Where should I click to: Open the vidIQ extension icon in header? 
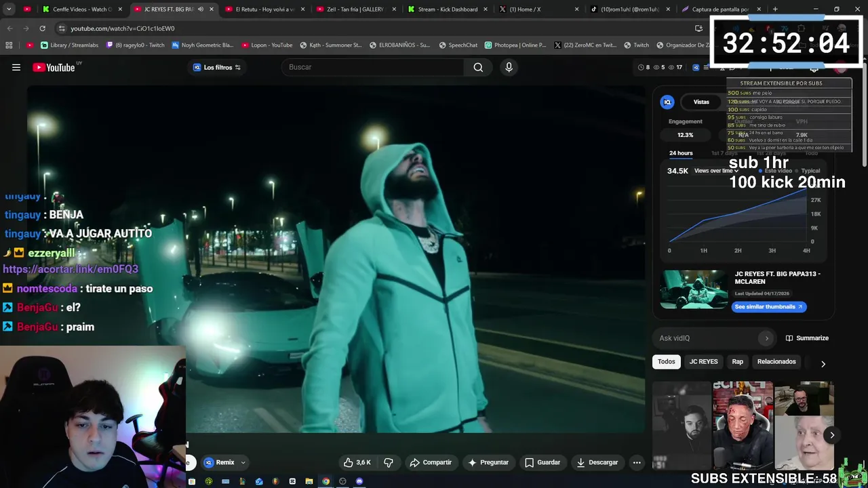pyautogui.click(x=696, y=67)
